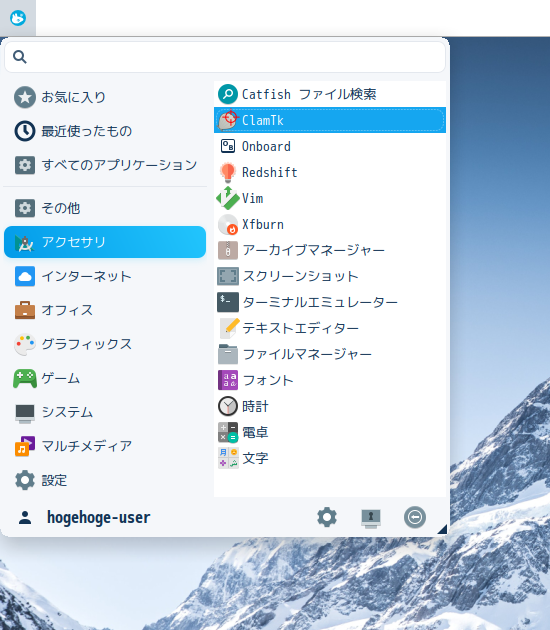The height and width of the screenshot is (630, 550).
Task: Click the log out button
Action: [x=415, y=517]
